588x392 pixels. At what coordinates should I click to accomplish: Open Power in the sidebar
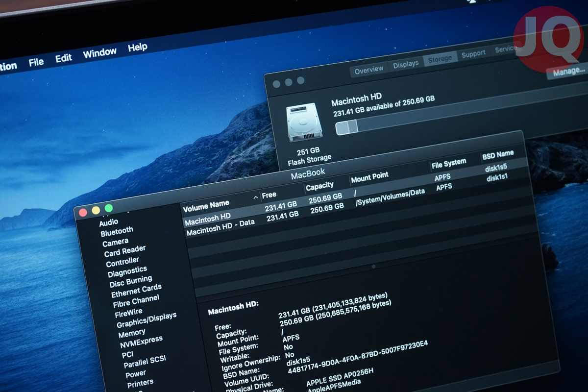tap(136, 374)
